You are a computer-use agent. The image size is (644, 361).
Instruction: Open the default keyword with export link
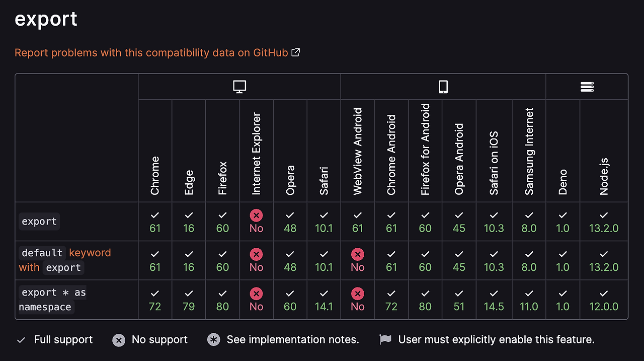click(65, 260)
